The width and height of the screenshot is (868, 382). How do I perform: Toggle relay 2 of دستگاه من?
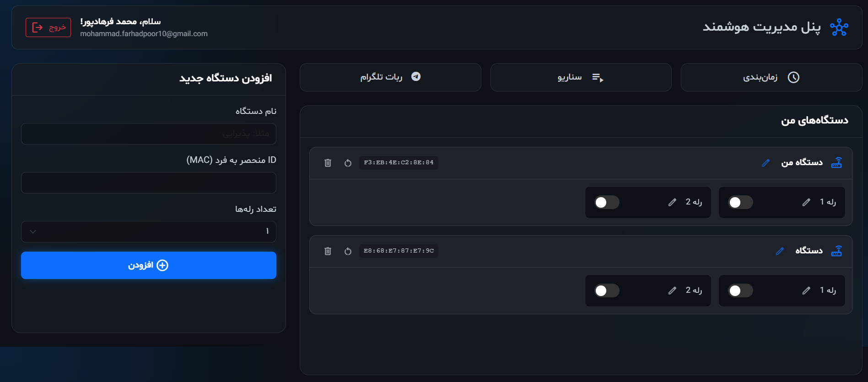coord(607,202)
